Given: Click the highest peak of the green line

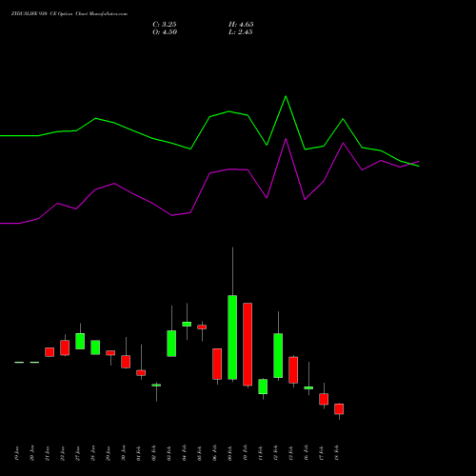Looking at the screenshot, I should tap(286, 96).
